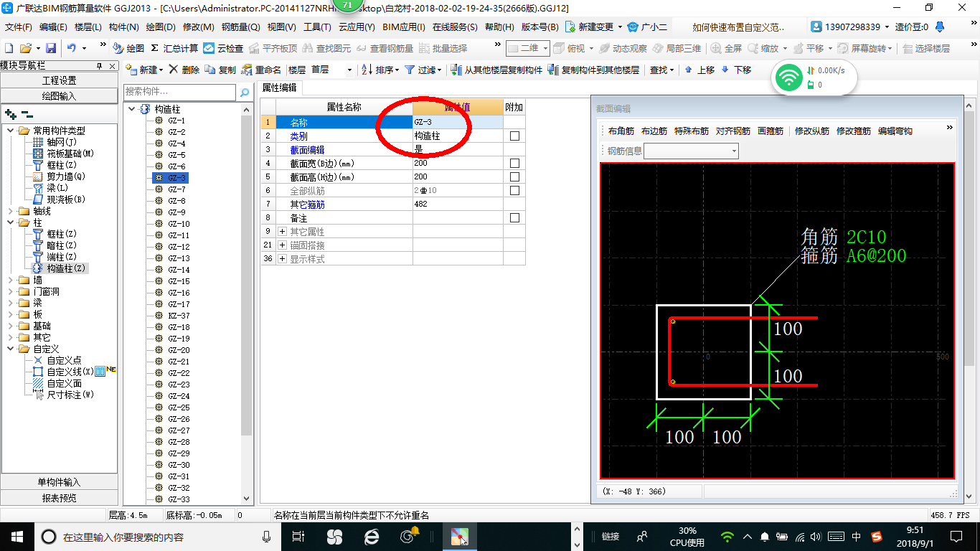The image size is (980, 551).
Task: Click the Wi-Fi speed widget icon
Action: (789, 77)
